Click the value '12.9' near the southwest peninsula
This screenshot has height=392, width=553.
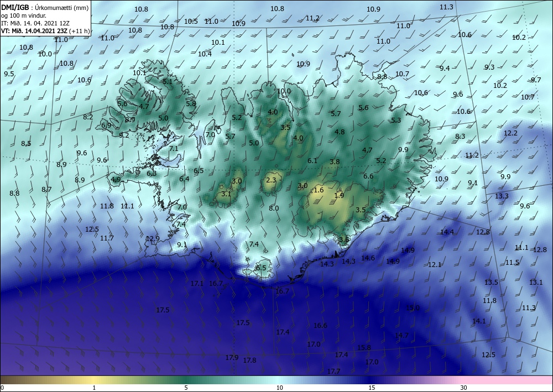pos(153,239)
